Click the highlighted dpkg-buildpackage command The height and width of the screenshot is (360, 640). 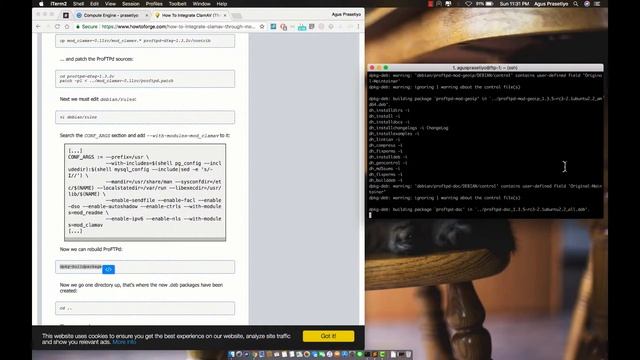coord(80,267)
